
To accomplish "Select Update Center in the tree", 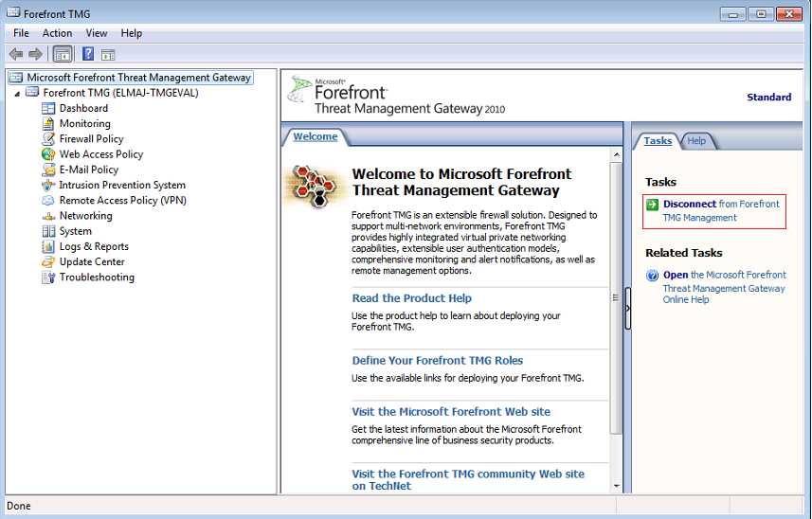I will (x=92, y=261).
